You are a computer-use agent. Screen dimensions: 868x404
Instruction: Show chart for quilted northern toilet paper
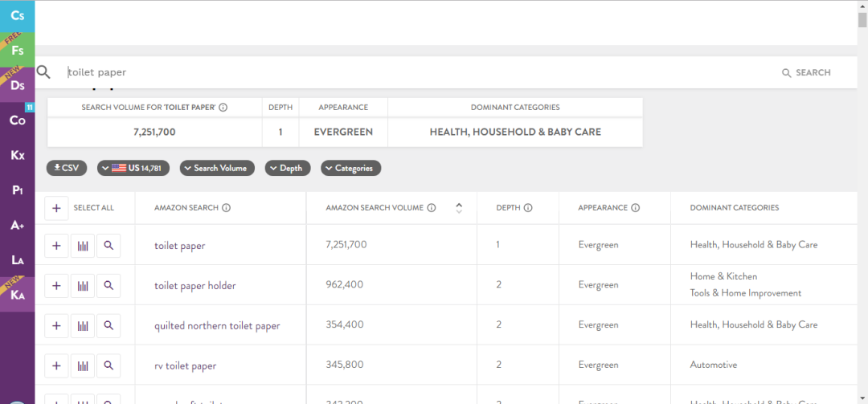click(83, 325)
